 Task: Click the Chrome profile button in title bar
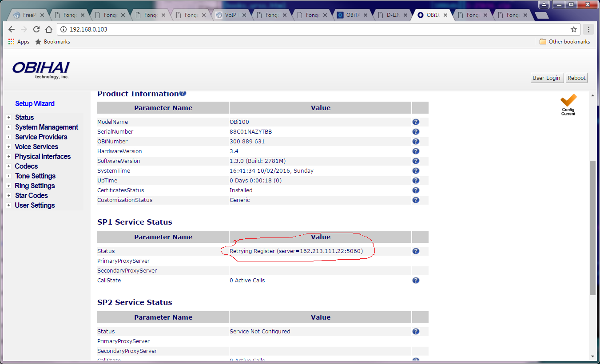tap(544, 4)
